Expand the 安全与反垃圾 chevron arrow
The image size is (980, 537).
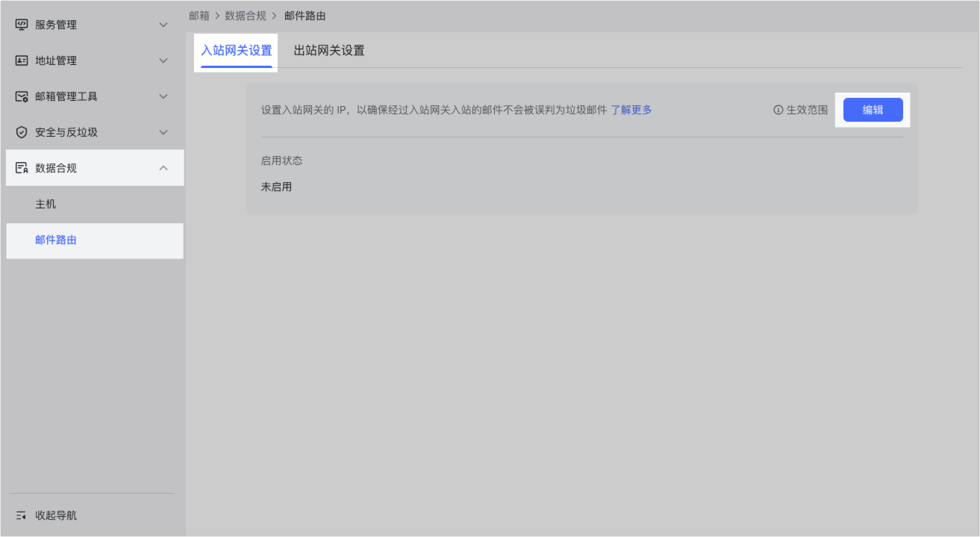pyautogui.click(x=163, y=132)
